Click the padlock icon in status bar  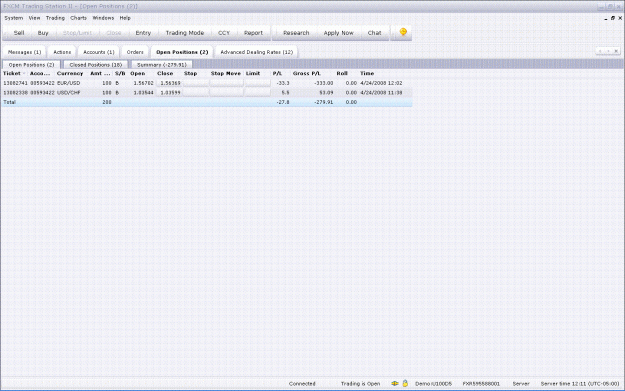(x=405, y=383)
